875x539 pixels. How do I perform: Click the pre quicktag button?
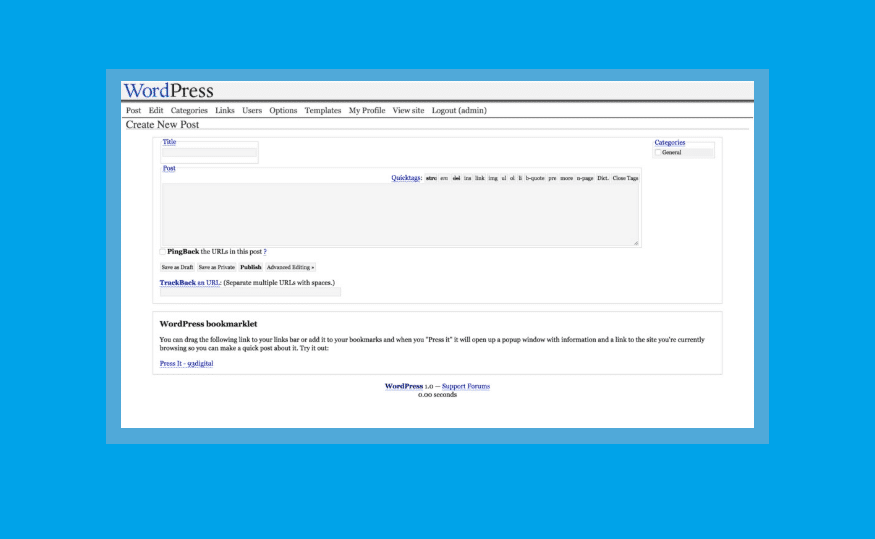(x=552, y=178)
